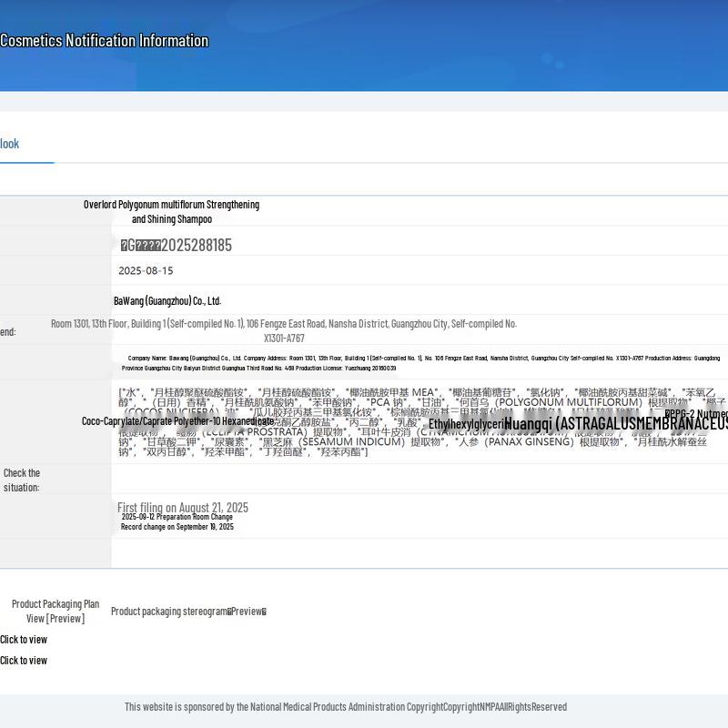The image size is (728, 728).
Task: Click the 'Cosmetics Notification Information' page title
Action: click(x=104, y=41)
